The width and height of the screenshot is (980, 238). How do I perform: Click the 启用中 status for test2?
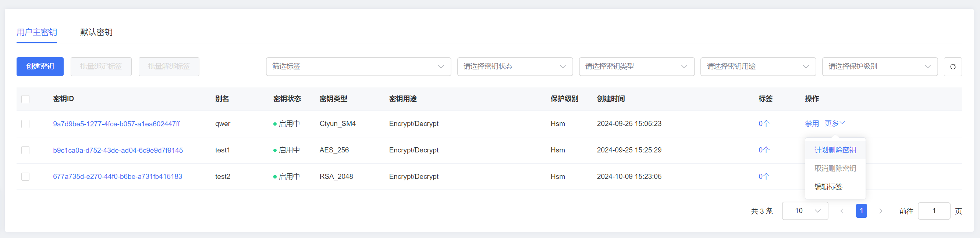click(x=287, y=177)
